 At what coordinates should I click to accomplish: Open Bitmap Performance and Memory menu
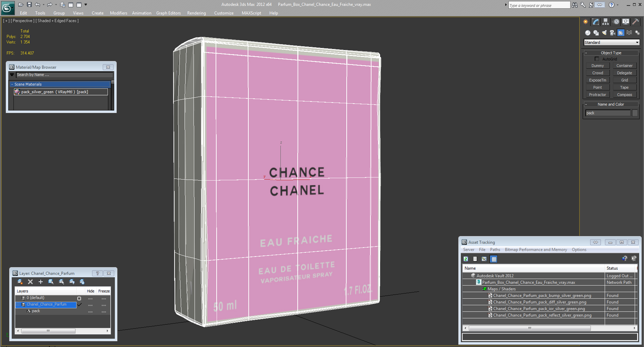click(536, 250)
